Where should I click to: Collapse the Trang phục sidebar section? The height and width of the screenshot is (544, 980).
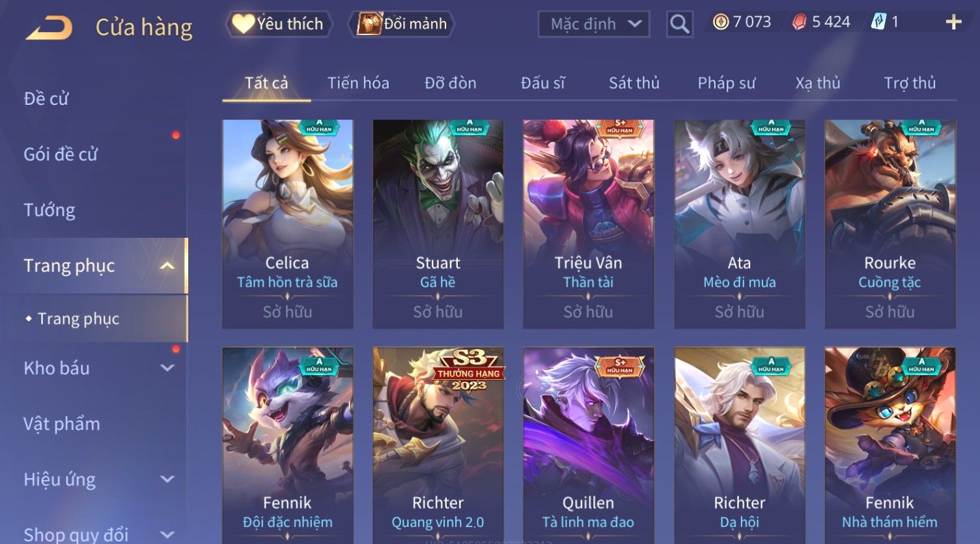(167, 266)
